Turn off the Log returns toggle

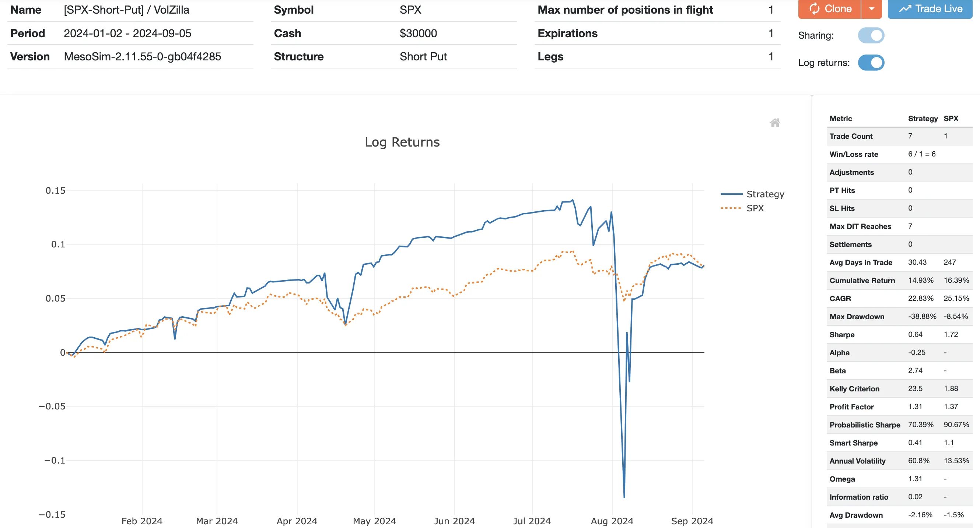pyautogui.click(x=871, y=62)
